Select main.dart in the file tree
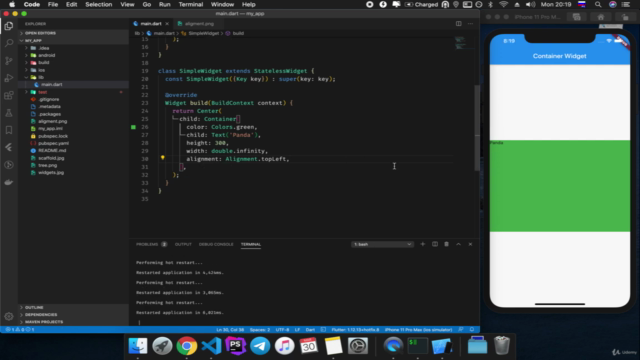Viewport: 640px width, 360px height. coord(51,84)
